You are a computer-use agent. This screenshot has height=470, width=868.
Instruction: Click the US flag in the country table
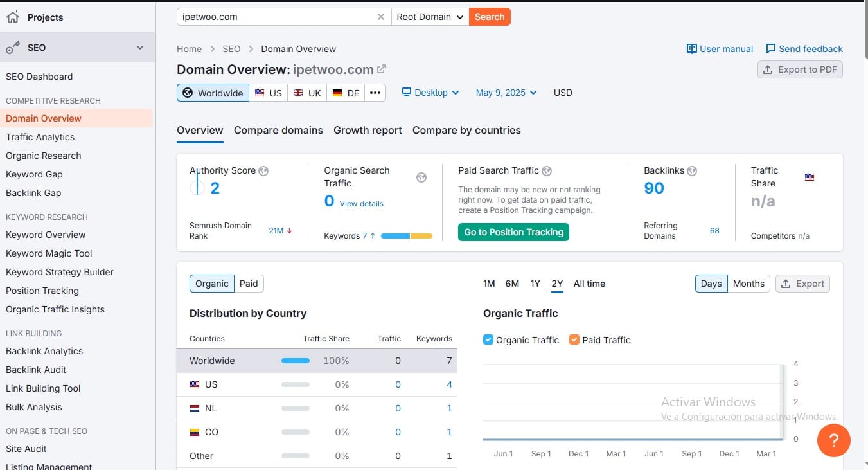coord(195,384)
